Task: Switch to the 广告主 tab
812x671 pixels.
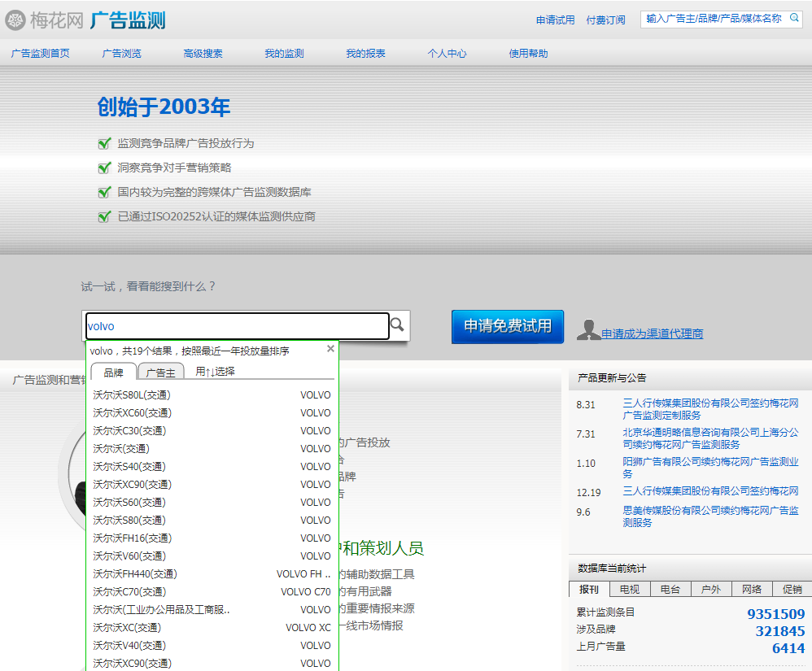Action: tap(160, 373)
